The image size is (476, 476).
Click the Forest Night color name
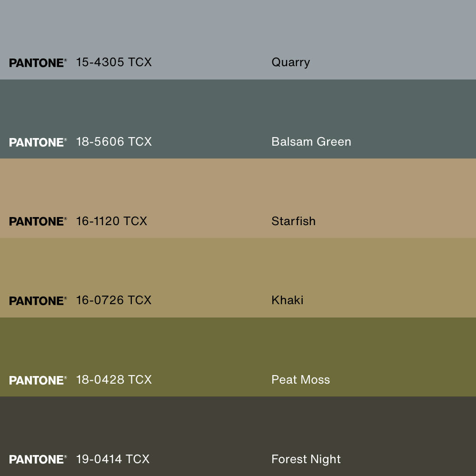pos(306,459)
